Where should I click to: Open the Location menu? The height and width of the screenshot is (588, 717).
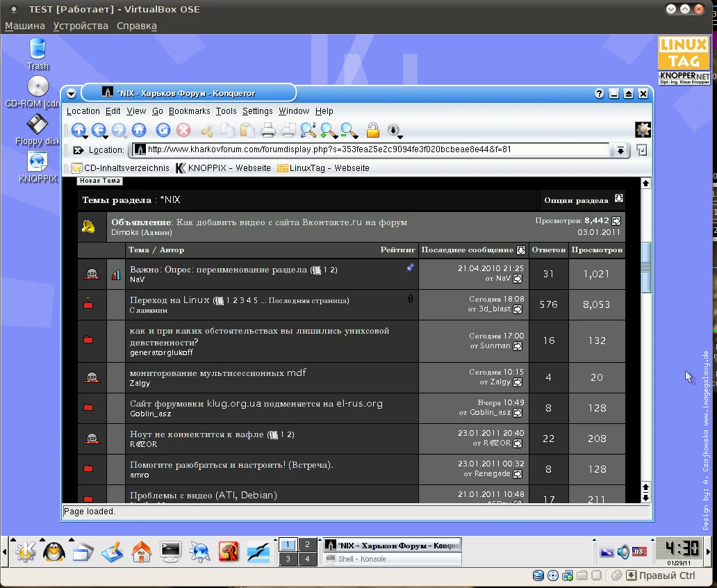83,111
